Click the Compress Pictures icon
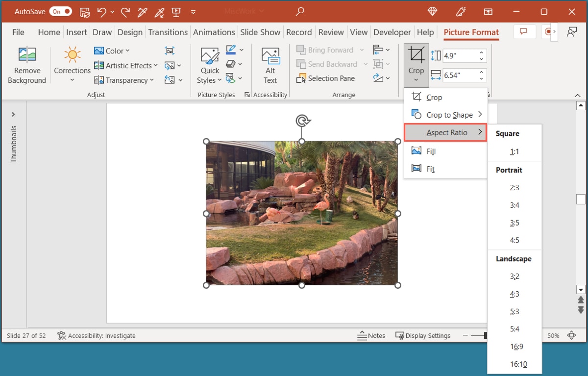The width and height of the screenshot is (588, 376). point(169,50)
